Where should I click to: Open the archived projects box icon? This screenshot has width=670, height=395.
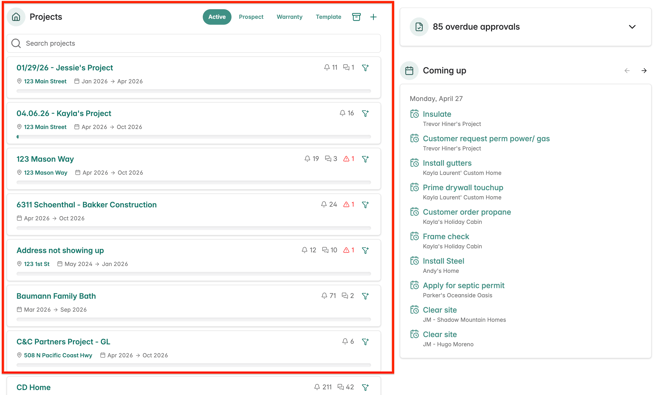356,17
